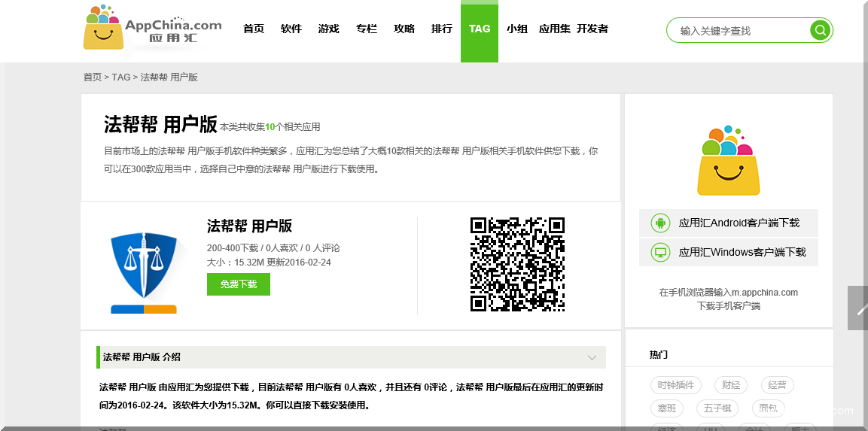The height and width of the screenshot is (431, 868).
Task: Click the QR code image
Action: pyautogui.click(x=517, y=264)
